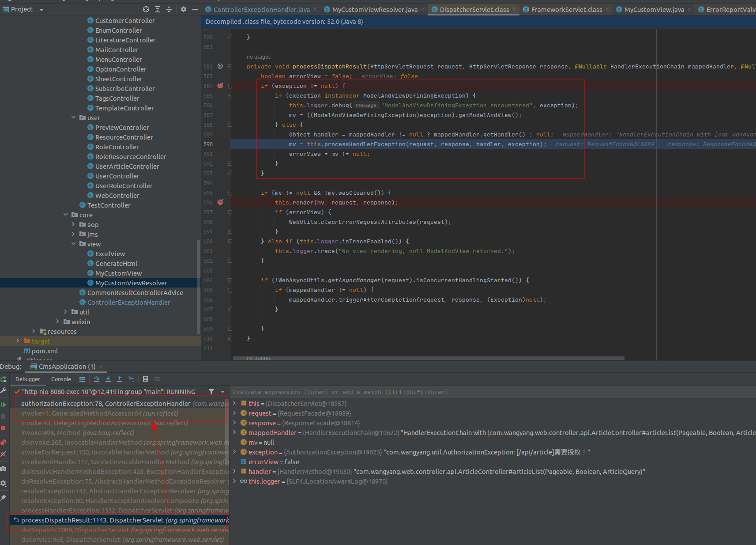Click Rerun CmsApplication icon in Debug panel
The image size is (756, 545).
pos(4,379)
